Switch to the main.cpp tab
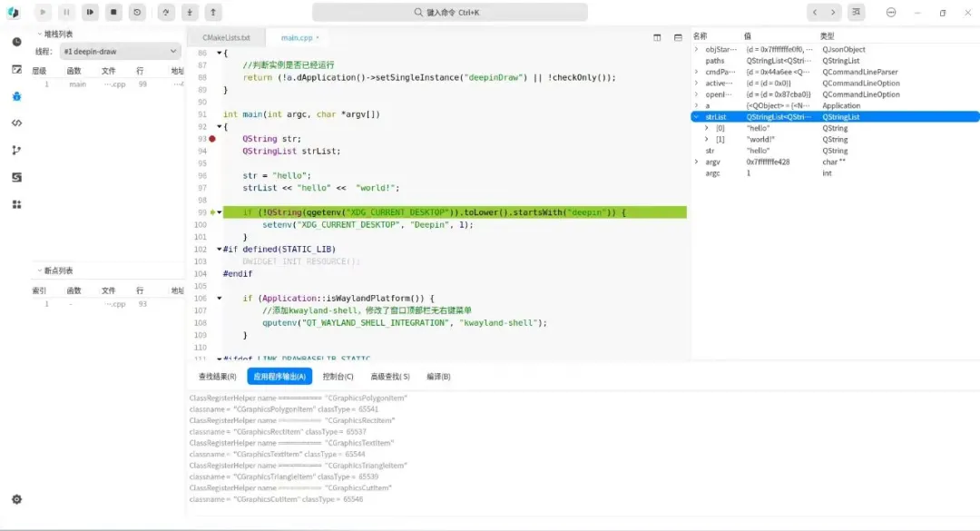Image resolution: width=980 pixels, height=531 pixels. [x=298, y=37]
